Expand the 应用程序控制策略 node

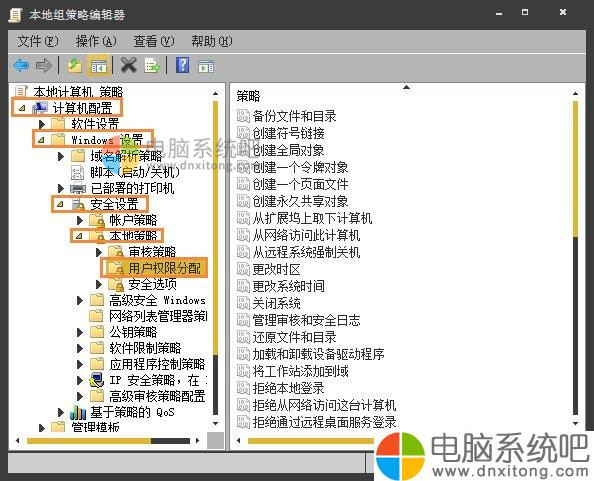click(x=80, y=364)
